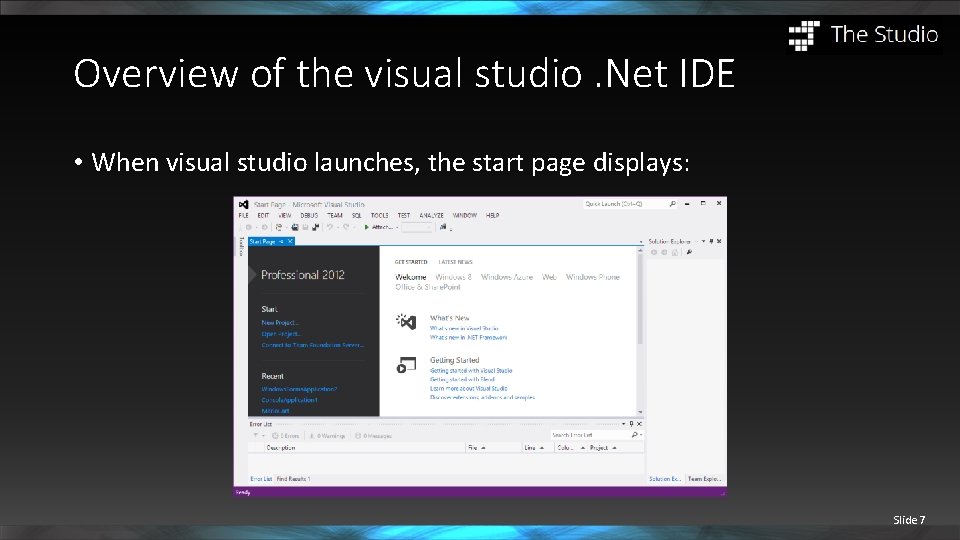
Task: Pin the Start Page tab
Action: pos(281,242)
